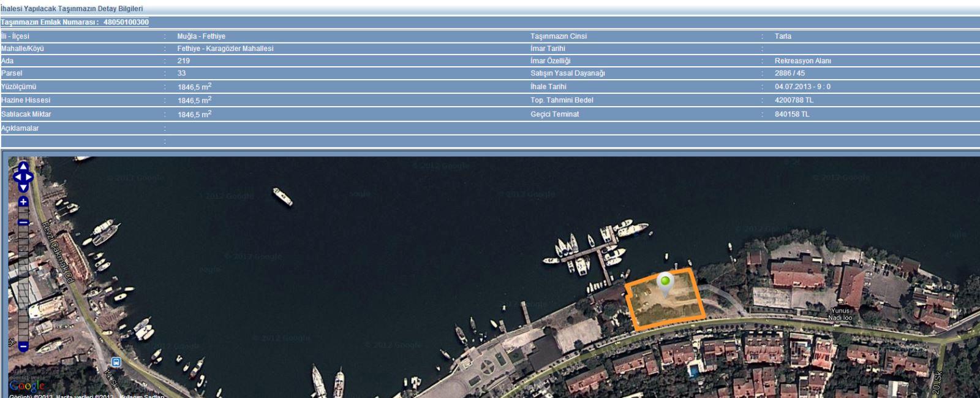Image resolution: width=980 pixels, height=398 pixels.
Task: Click the Muğla - Fethiye value
Action: (201, 36)
